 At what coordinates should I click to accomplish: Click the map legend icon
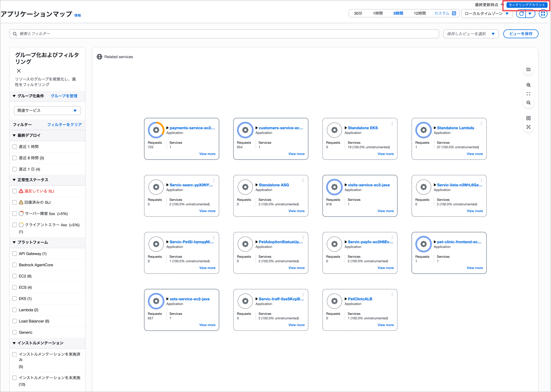coord(528,70)
